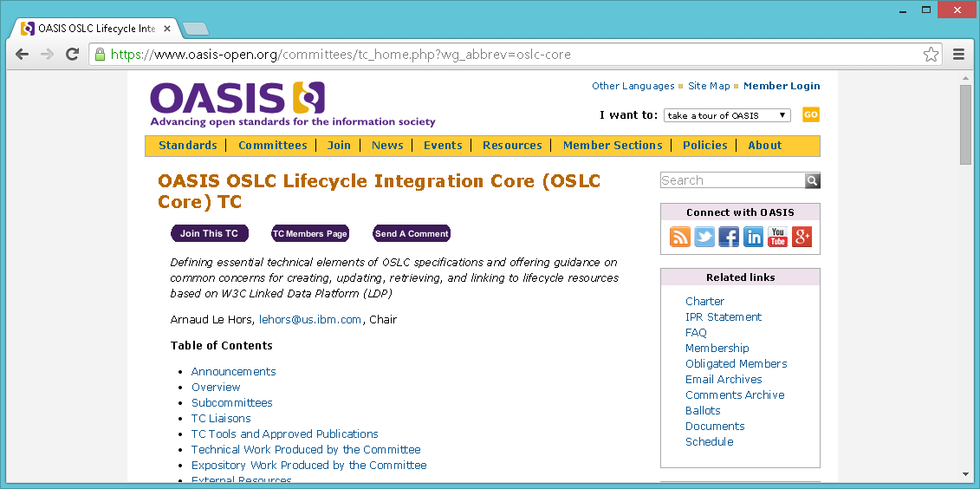This screenshot has height=489, width=980.
Task: Go to the Overview section link
Action: pos(216,387)
